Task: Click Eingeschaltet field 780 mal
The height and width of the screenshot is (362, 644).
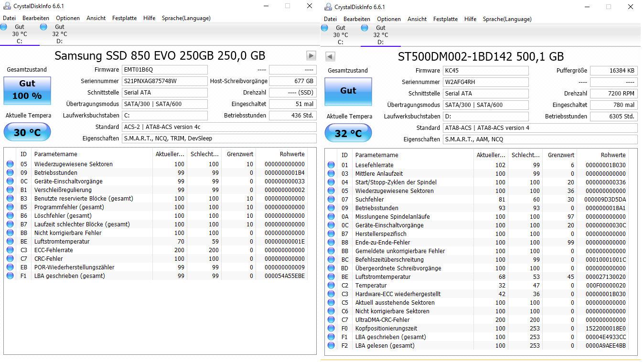Action: click(x=613, y=105)
